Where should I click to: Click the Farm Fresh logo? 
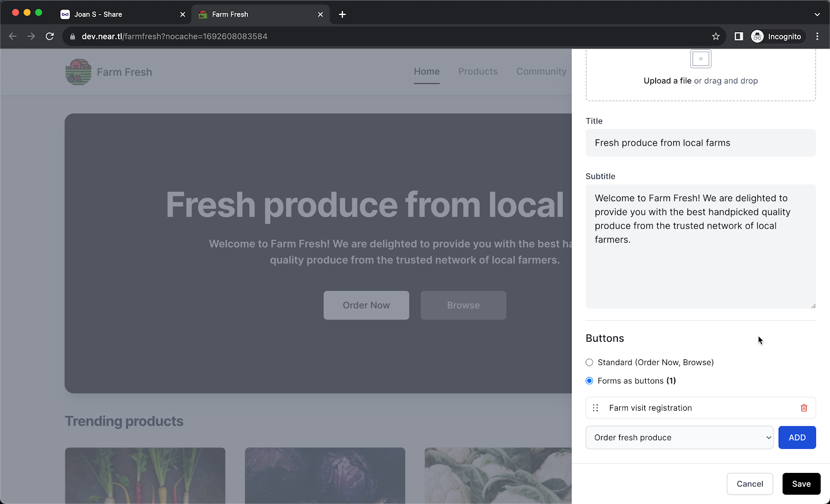coord(78,72)
